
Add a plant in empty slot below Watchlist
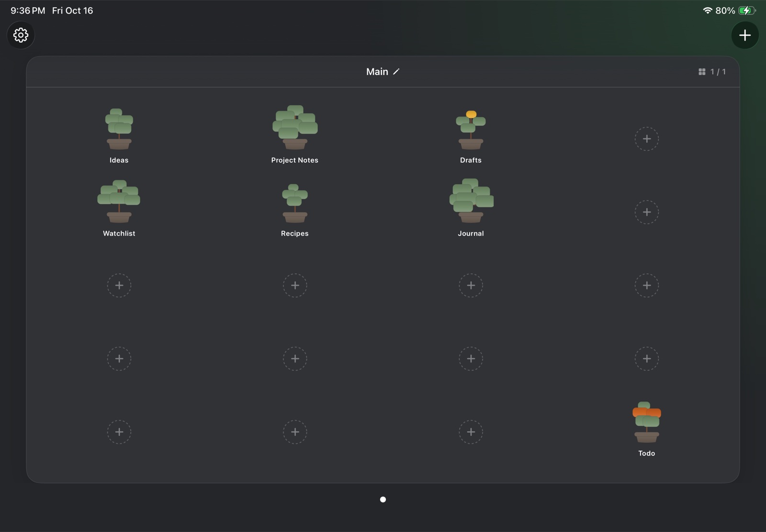pos(119,286)
